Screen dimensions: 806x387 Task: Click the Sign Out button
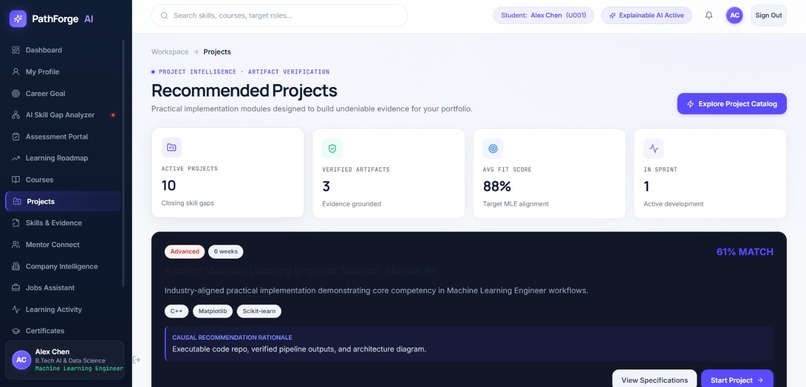coord(768,15)
